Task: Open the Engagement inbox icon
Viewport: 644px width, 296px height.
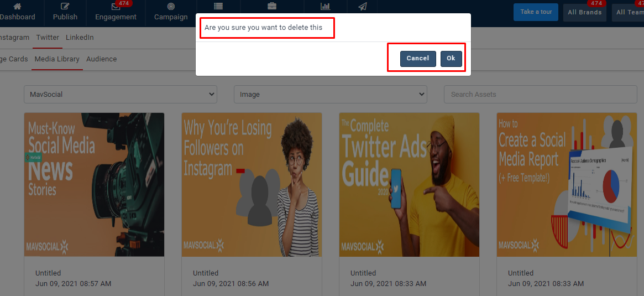Action: coord(116,7)
